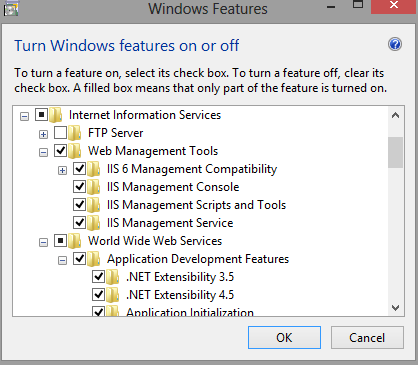
Task: Confirm changes with the OK button
Action: pos(284,338)
